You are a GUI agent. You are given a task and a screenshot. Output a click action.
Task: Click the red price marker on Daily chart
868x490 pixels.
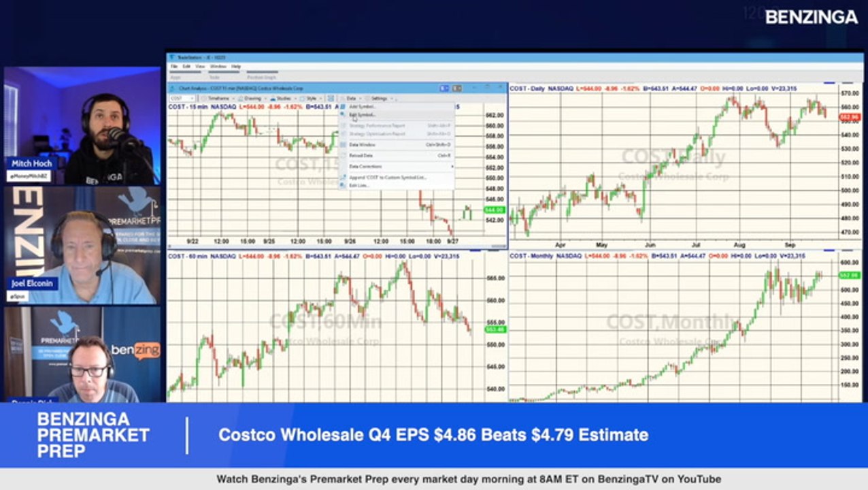[850, 117]
